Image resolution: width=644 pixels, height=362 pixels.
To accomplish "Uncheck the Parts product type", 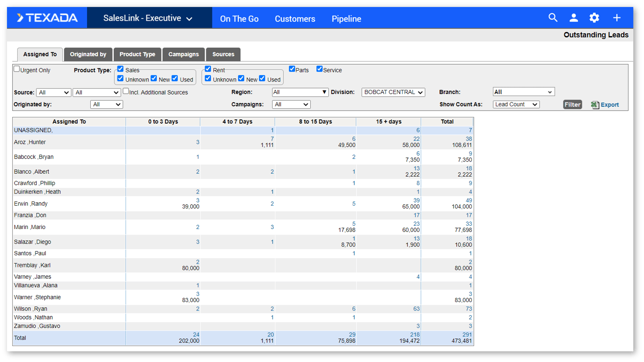I will point(292,68).
